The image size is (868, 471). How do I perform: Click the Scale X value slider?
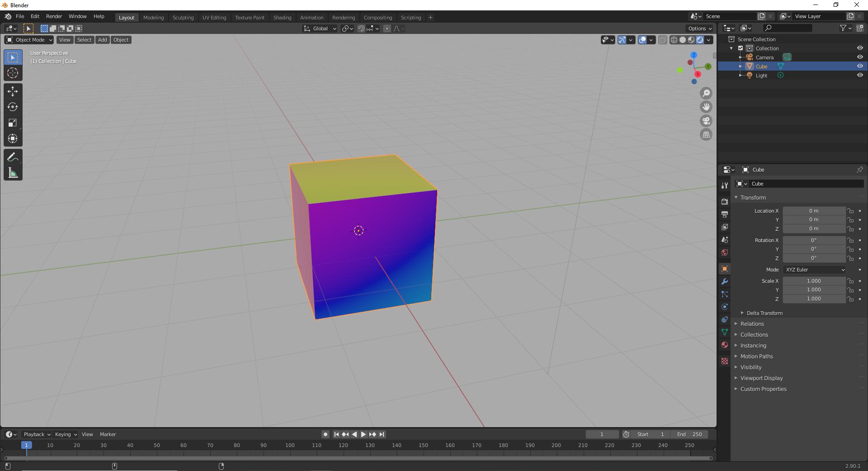click(814, 281)
